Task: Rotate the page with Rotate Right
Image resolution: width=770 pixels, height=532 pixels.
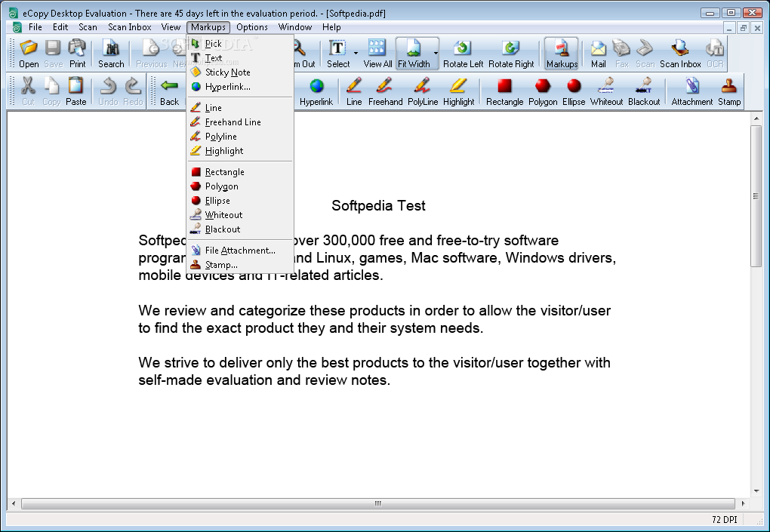Action: pos(511,54)
